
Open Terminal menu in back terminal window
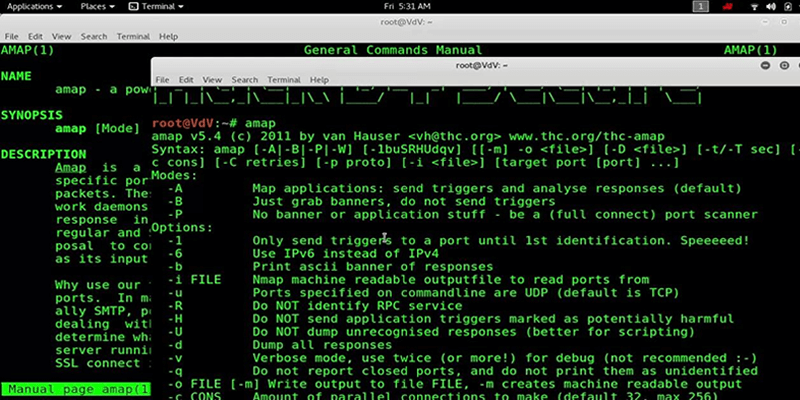(133, 36)
